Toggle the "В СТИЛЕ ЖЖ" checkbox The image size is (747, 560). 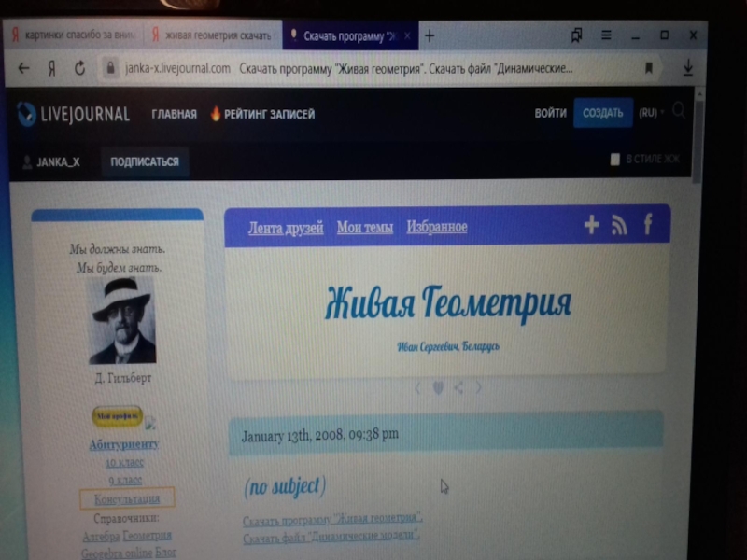(x=615, y=159)
